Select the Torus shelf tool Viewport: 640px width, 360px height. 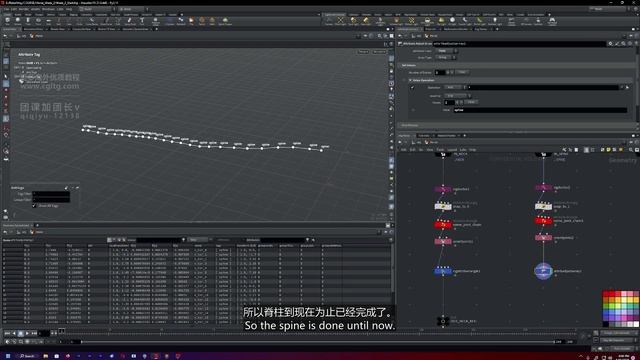click(38, 21)
